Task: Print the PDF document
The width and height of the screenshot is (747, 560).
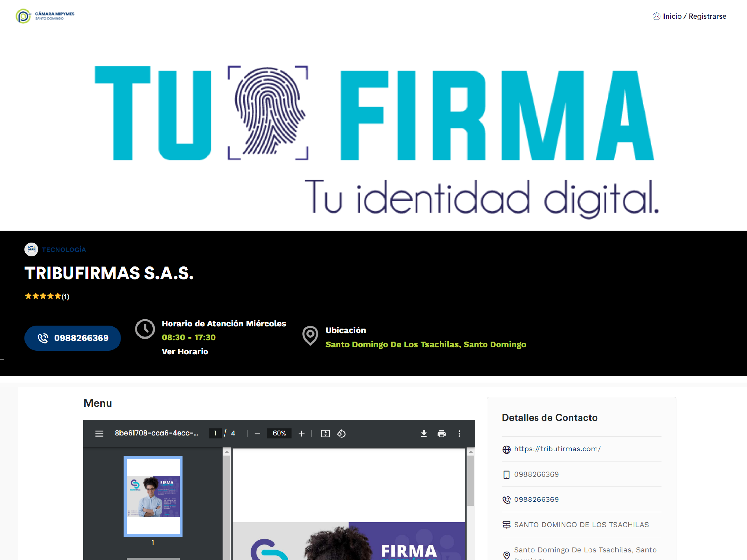Action: [x=441, y=433]
